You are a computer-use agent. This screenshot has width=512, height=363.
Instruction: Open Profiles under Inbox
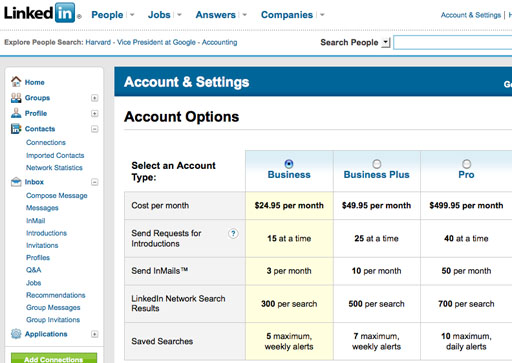click(x=38, y=257)
